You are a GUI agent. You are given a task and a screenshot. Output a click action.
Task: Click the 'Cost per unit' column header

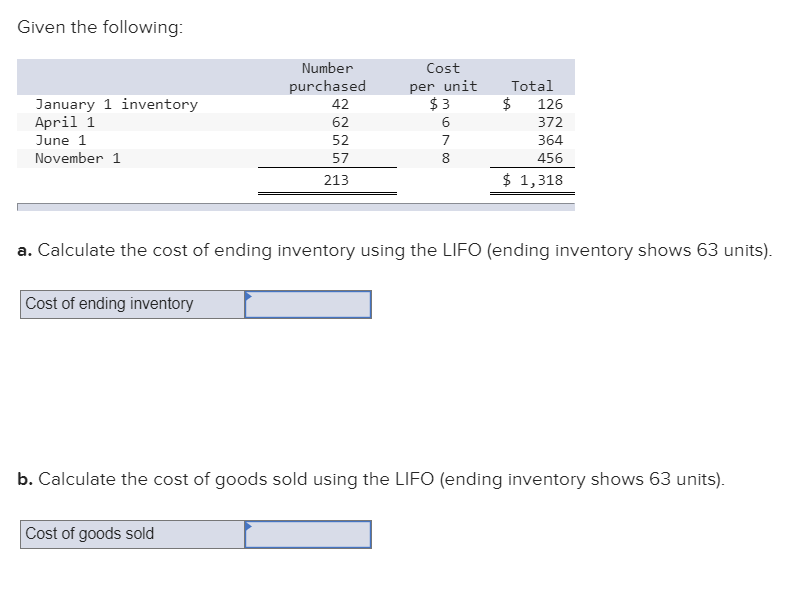point(443,77)
